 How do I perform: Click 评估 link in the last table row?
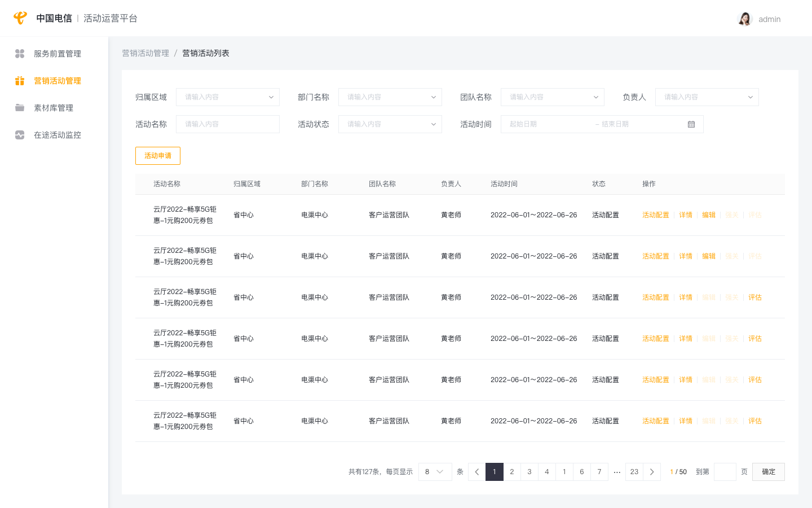(755, 421)
